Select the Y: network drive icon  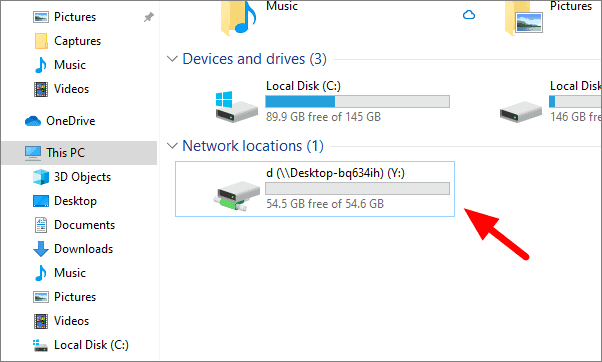click(x=236, y=196)
